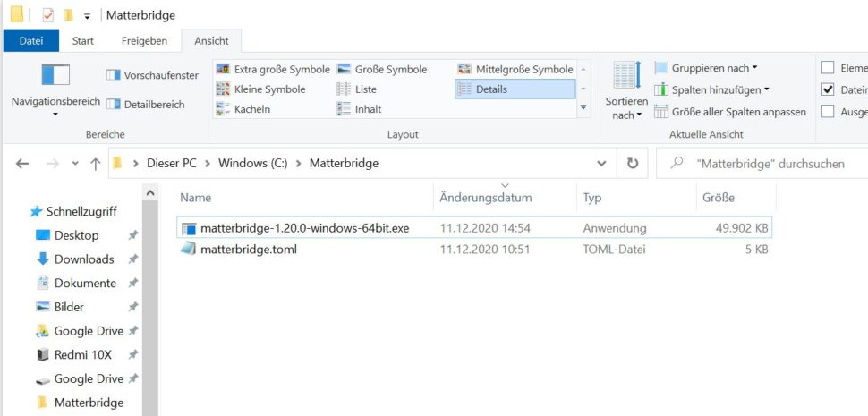Choose Mittelgroße Symbole layout
Screen dimensions: 868x416
[x=515, y=69]
